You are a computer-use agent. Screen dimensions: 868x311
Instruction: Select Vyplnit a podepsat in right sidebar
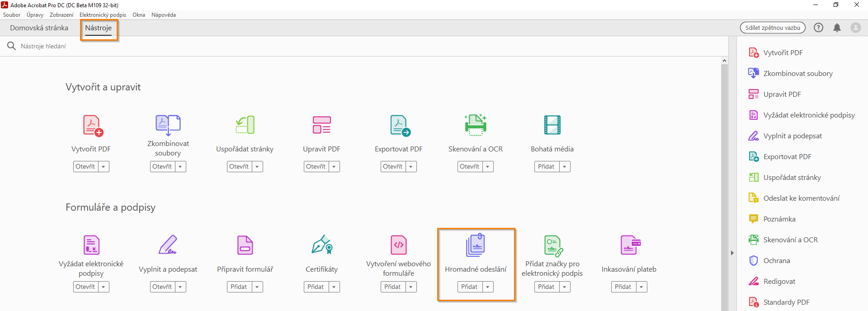point(785,136)
